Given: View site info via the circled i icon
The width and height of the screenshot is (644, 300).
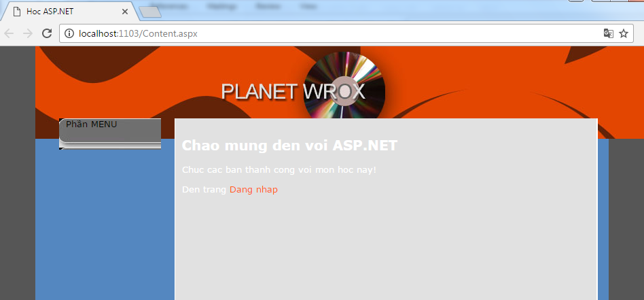Looking at the screenshot, I should click(69, 34).
